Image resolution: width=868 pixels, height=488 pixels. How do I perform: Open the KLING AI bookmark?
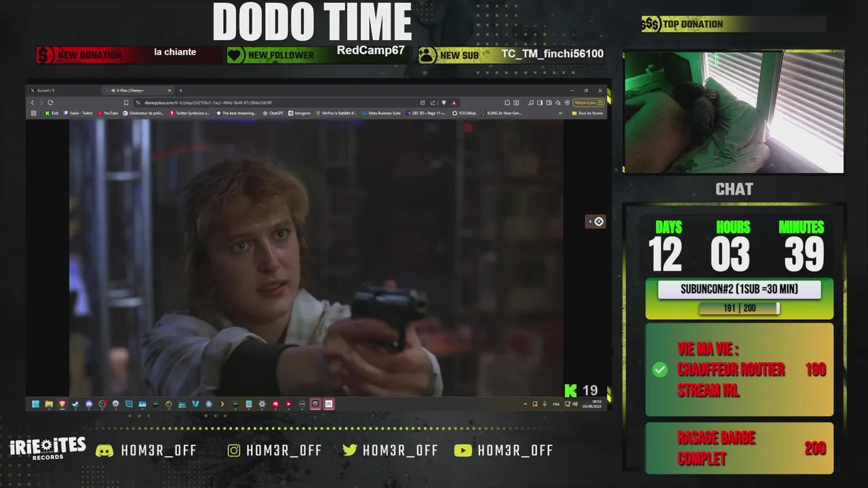tap(502, 113)
